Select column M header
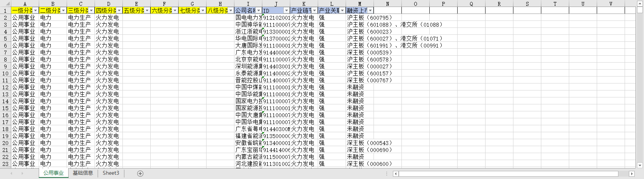644x179 pixels. pyautogui.click(x=360, y=4)
